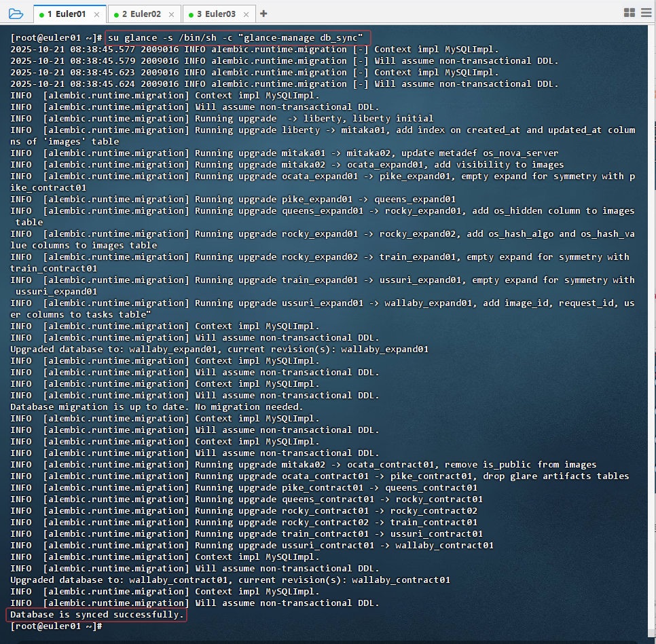Add a new session tab
656x644 pixels.
pyautogui.click(x=263, y=14)
